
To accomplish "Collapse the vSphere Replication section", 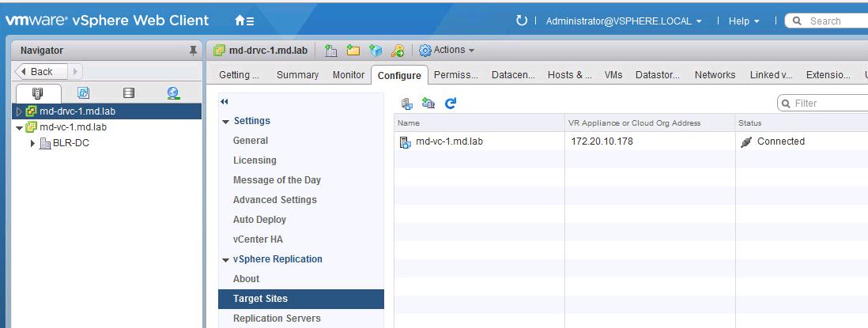I will pyautogui.click(x=225, y=260).
